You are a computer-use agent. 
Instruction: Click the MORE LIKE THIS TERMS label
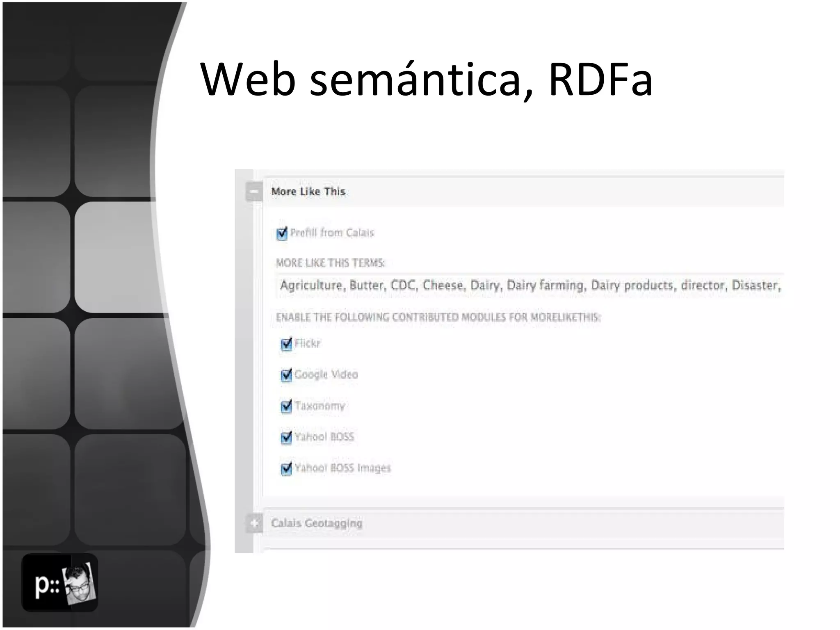click(330, 263)
